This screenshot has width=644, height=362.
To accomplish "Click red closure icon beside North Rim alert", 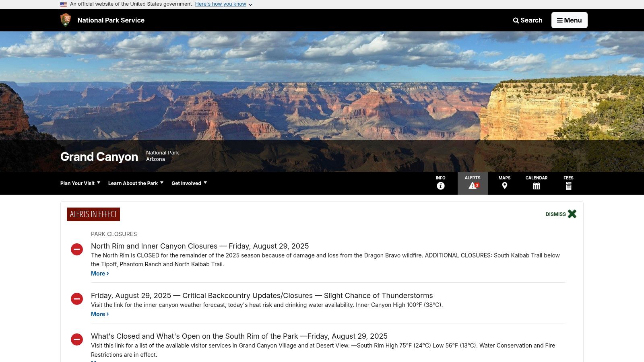I will [77, 249].
